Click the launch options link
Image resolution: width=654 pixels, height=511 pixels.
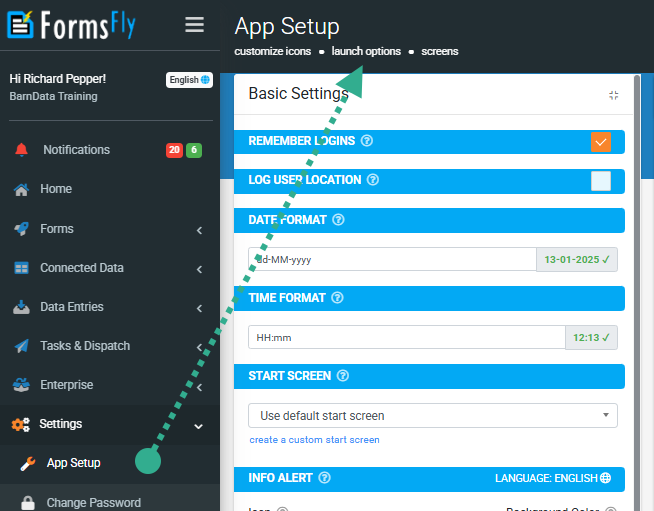coord(366,51)
